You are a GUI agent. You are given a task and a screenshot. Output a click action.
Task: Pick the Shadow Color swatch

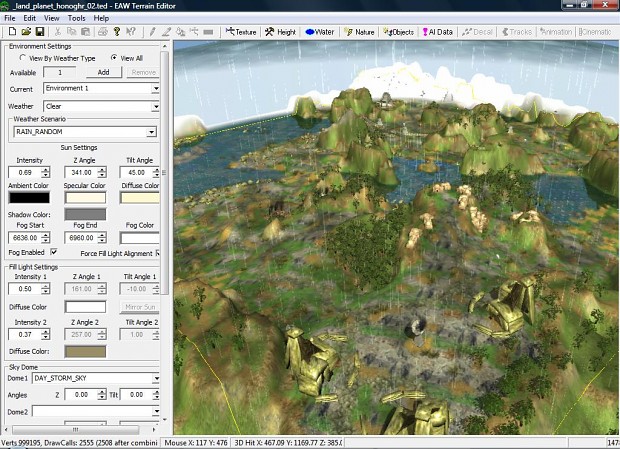pos(85,215)
